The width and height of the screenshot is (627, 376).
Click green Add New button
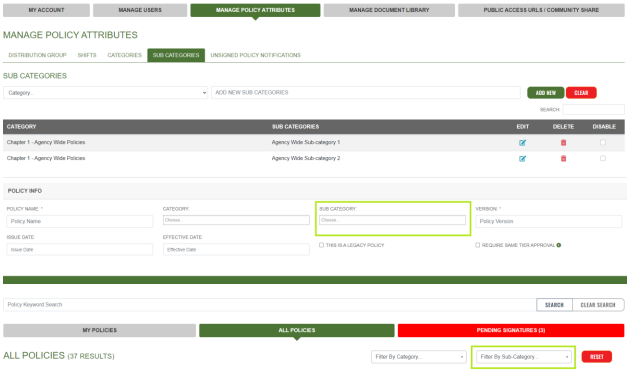click(545, 93)
